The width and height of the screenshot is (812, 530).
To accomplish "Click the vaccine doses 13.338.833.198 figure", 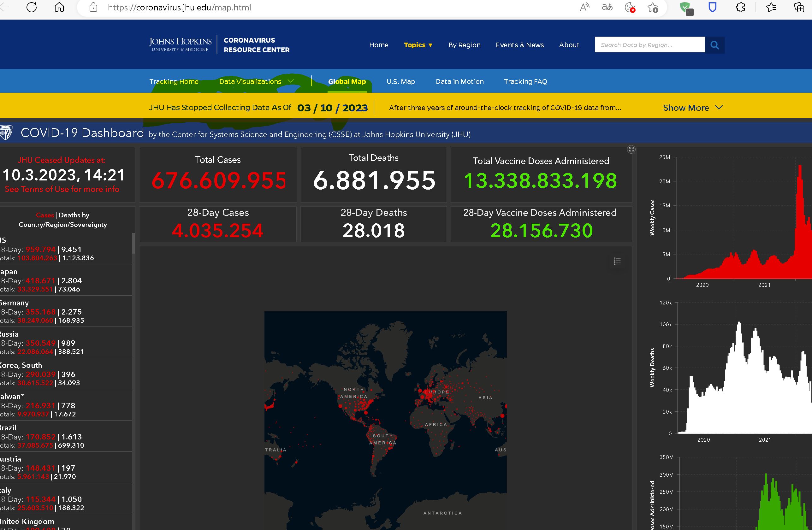I will [540, 180].
